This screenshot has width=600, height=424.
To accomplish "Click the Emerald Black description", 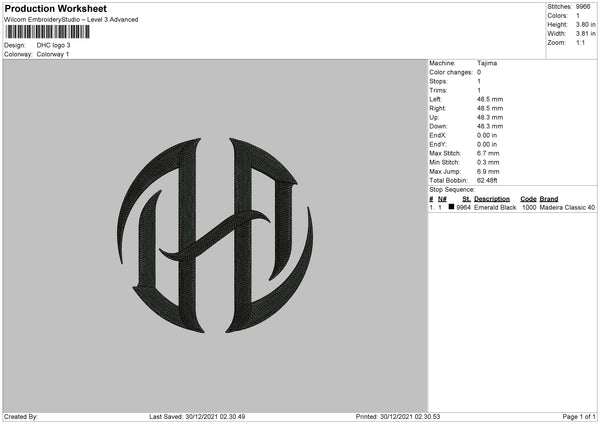I will pyautogui.click(x=495, y=208).
